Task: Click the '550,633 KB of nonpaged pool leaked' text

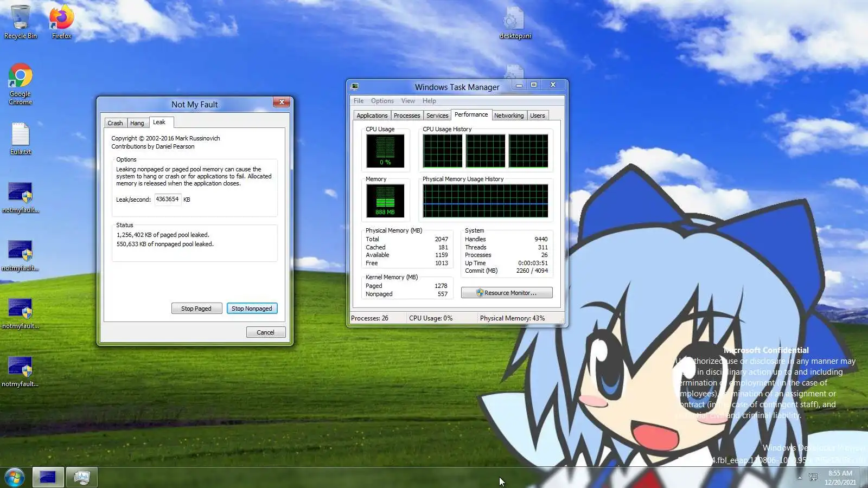Action: tap(165, 244)
